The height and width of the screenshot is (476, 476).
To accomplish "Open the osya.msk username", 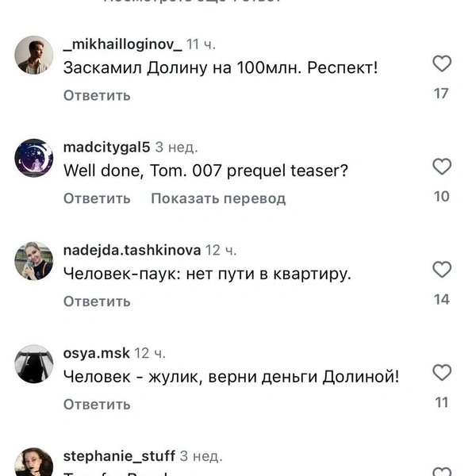I will pyautogui.click(x=96, y=354).
